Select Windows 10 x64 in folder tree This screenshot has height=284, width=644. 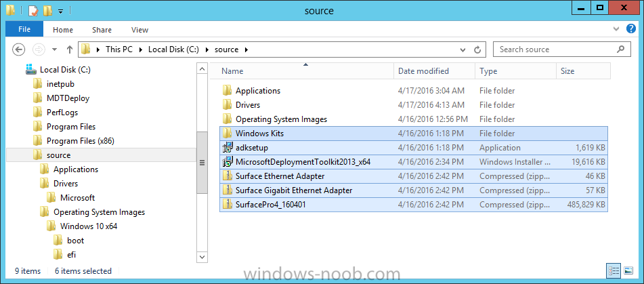(x=89, y=226)
